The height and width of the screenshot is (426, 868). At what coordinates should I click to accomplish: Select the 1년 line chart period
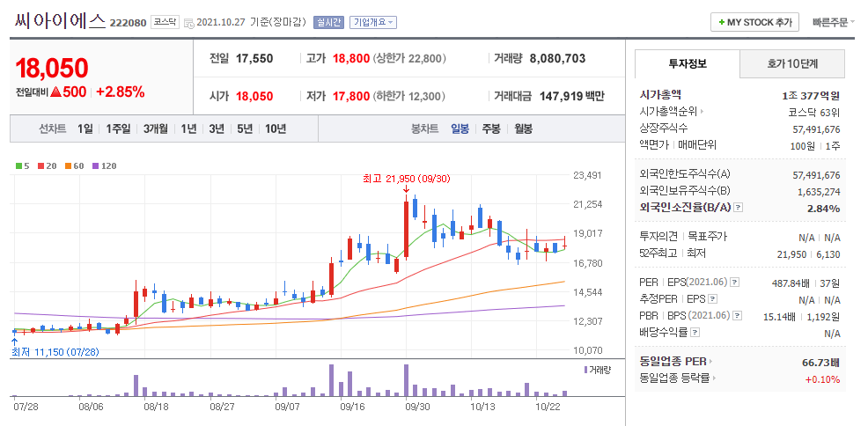tap(188, 129)
